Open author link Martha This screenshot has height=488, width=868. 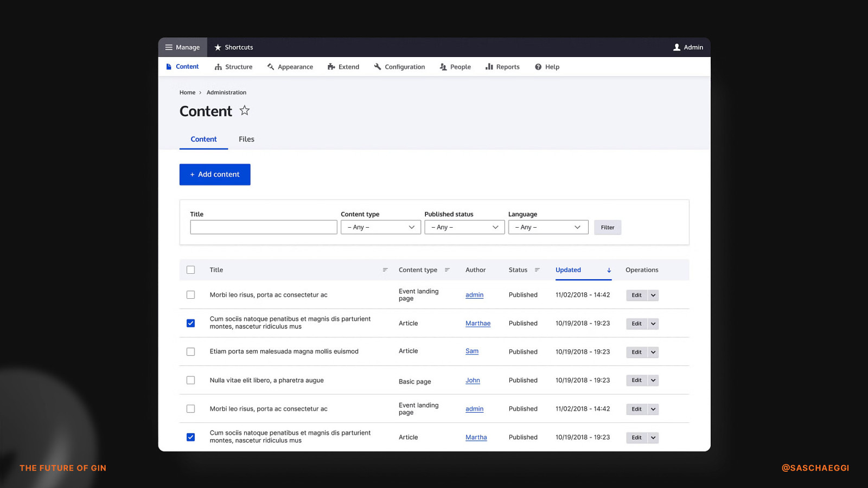[x=476, y=437]
